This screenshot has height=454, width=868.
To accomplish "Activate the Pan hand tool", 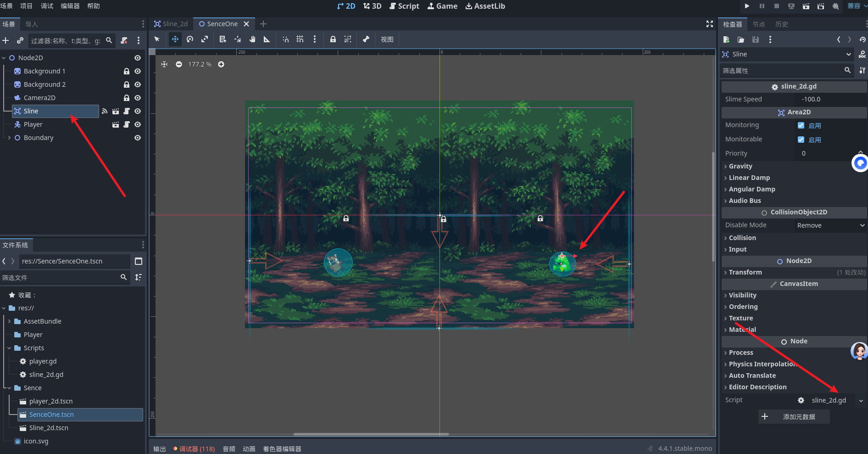I will pos(252,39).
